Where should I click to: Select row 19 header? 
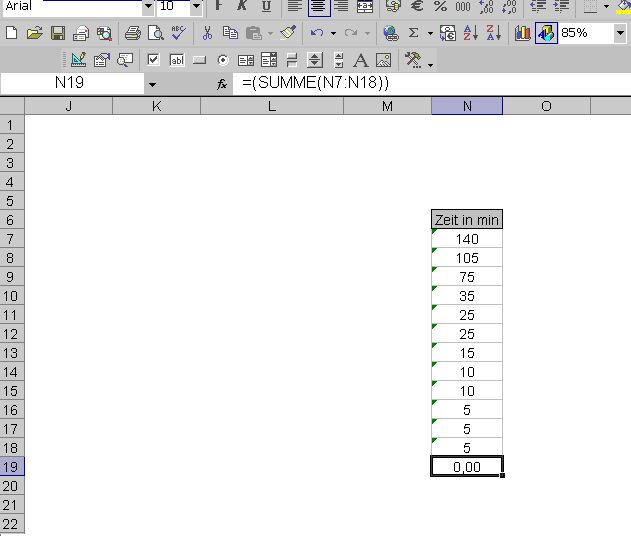(x=12, y=467)
